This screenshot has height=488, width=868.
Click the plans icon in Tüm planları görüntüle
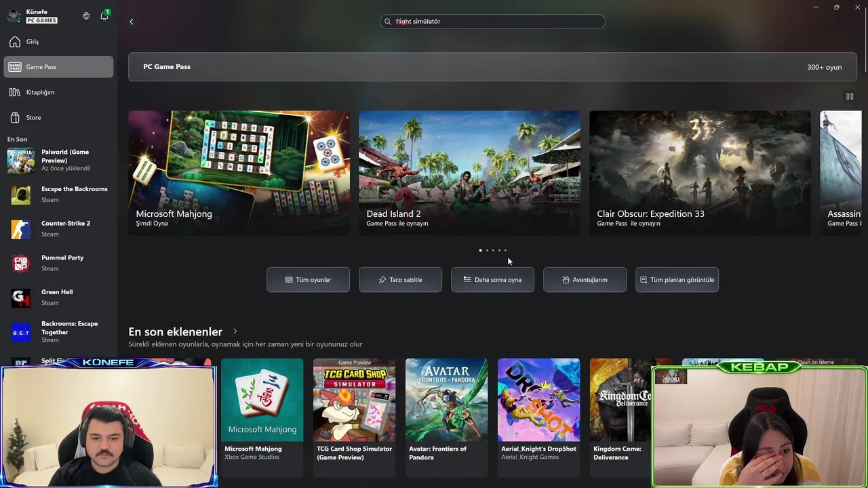click(644, 280)
